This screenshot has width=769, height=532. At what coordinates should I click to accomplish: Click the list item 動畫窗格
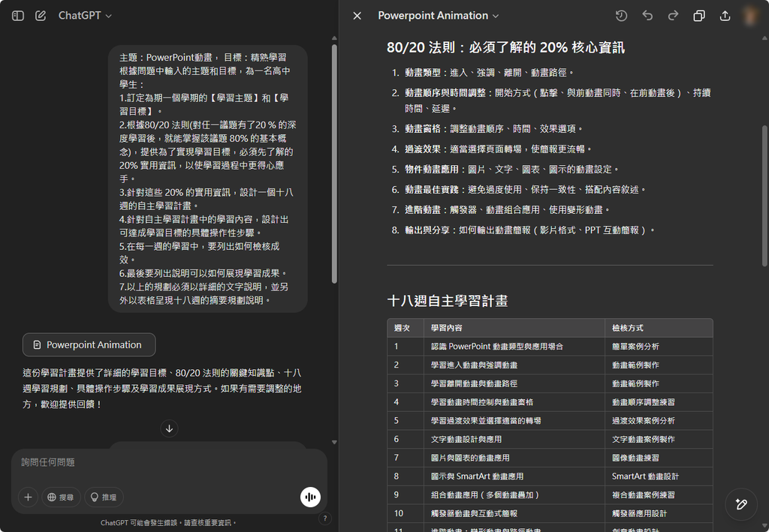[x=494, y=129]
